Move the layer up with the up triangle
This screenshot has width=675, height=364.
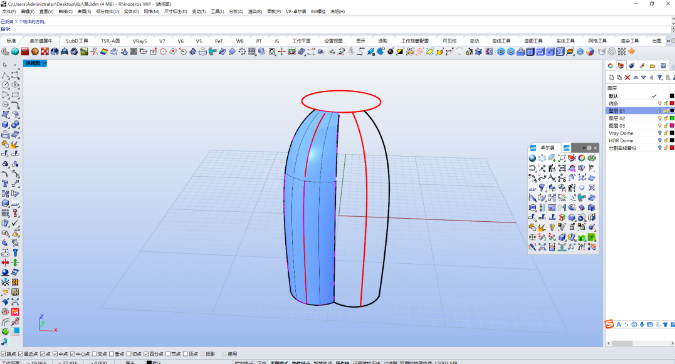(x=636, y=77)
